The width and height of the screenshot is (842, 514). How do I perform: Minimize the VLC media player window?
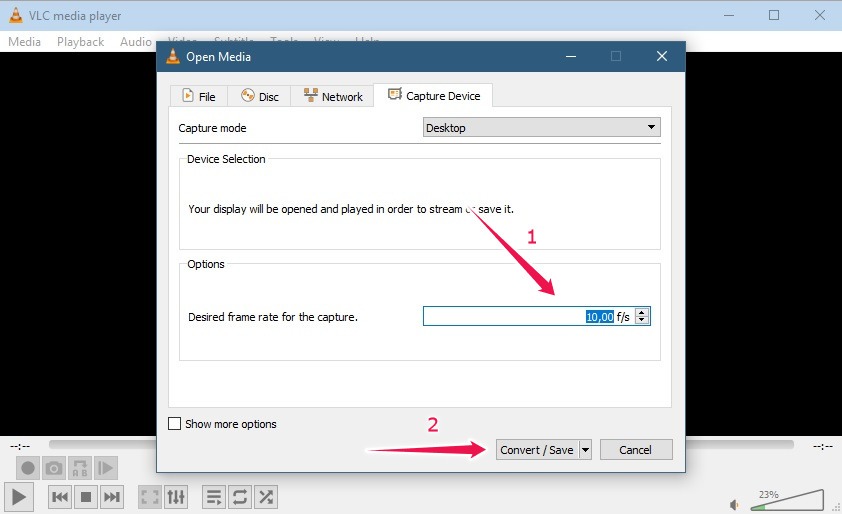pos(729,15)
